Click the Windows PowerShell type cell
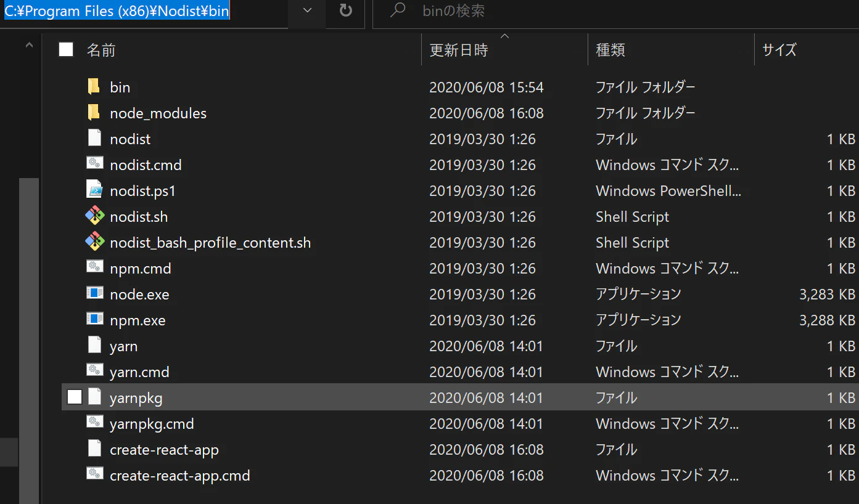This screenshot has width=859, height=504. pos(668,191)
